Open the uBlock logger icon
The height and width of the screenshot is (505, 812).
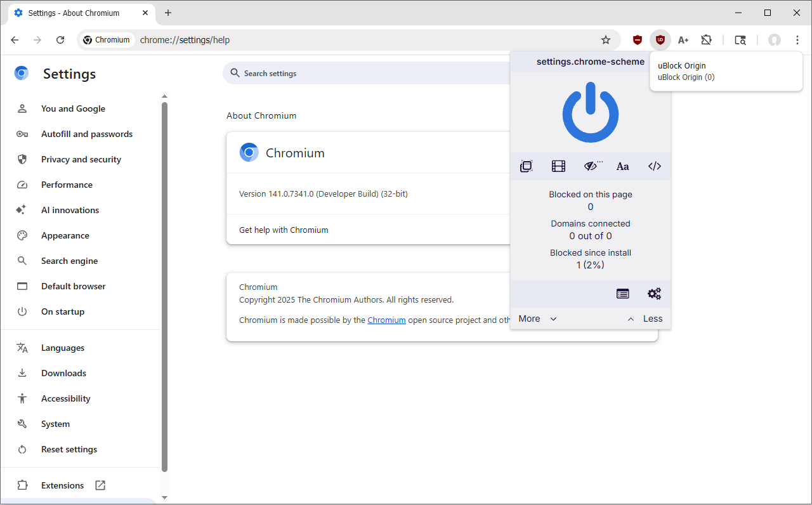tap(623, 294)
